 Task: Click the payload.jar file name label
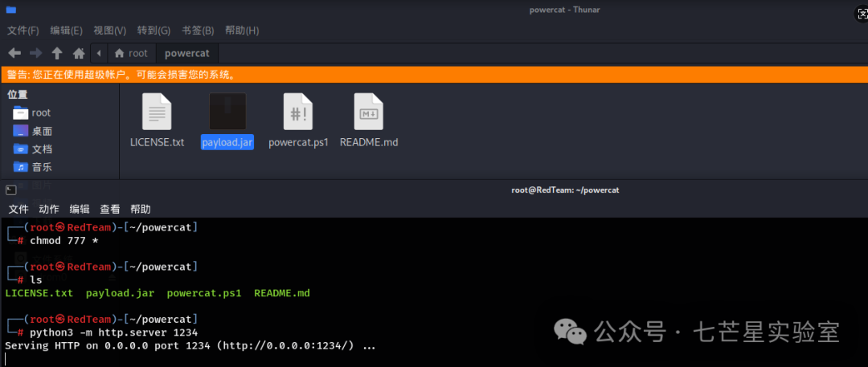pyautogui.click(x=227, y=142)
